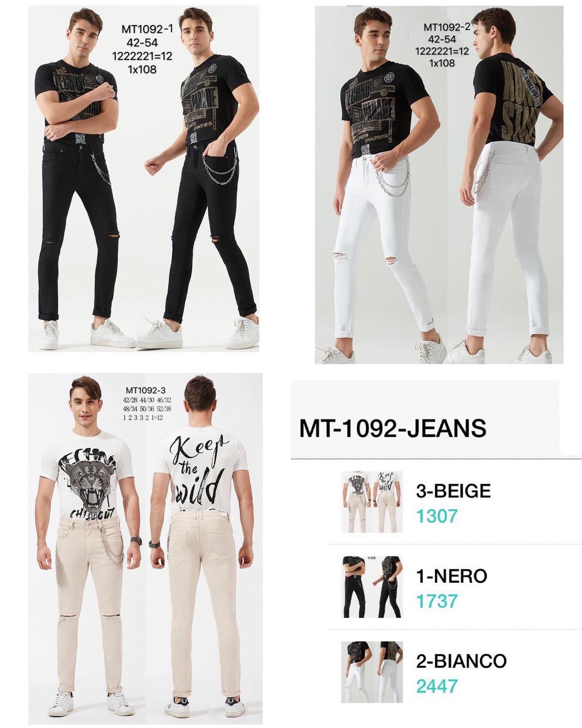582x728 pixels.
Task: Click the MT1092-2 product code text
Action: click(447, 27)
